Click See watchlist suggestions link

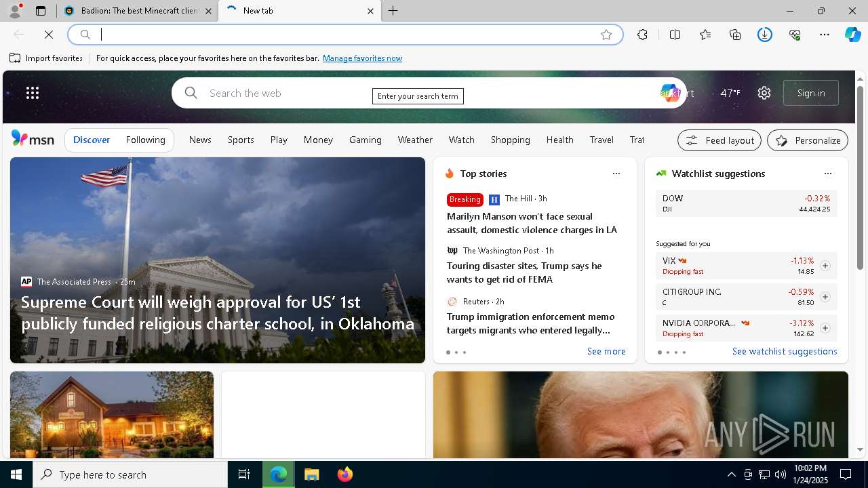coord(785,351)
